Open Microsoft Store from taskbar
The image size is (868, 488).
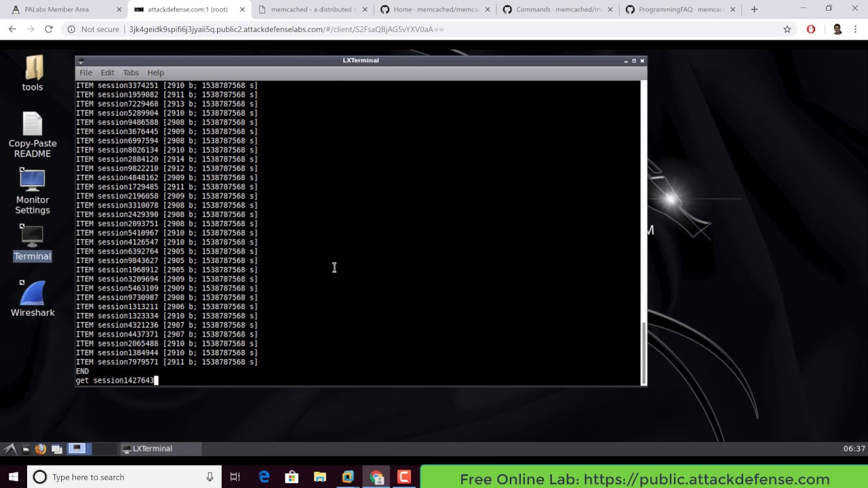pyautogui.click(x=292, y=477)
